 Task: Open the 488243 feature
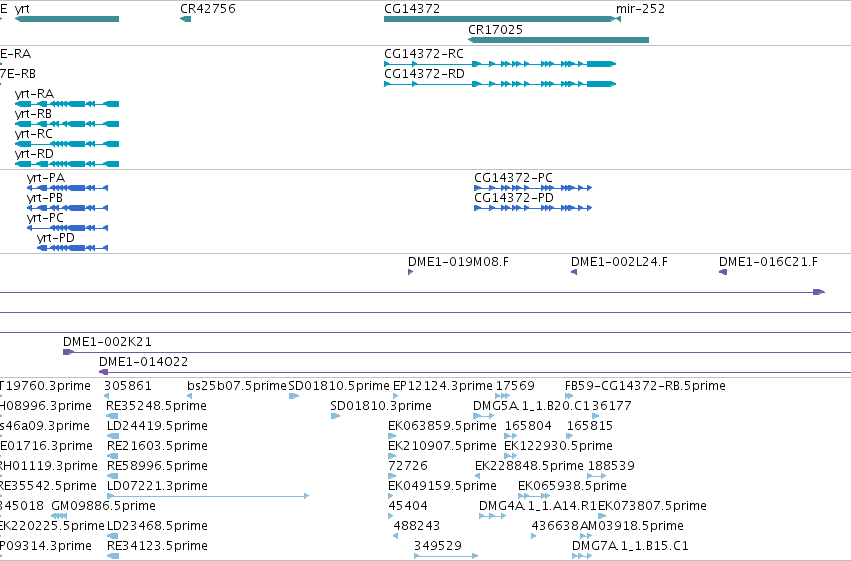coord(395,537)
